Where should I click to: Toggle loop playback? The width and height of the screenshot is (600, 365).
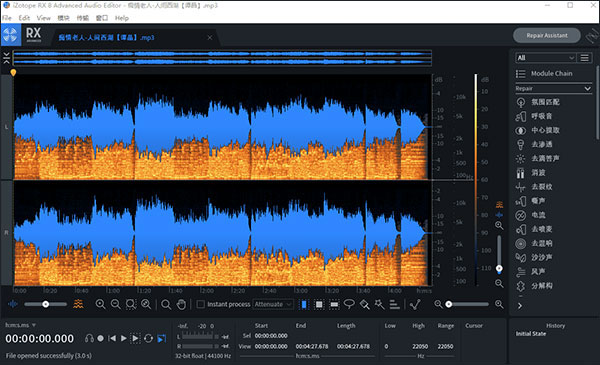click(148, 338)
